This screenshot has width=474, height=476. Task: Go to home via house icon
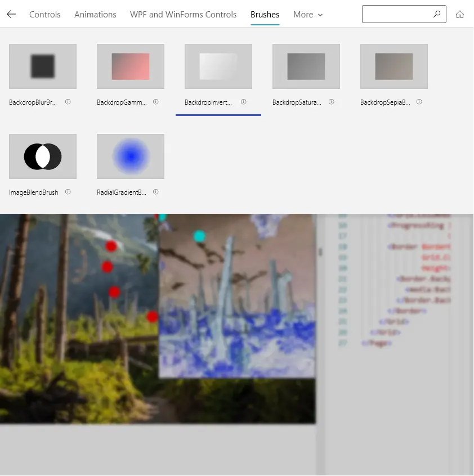460,14
